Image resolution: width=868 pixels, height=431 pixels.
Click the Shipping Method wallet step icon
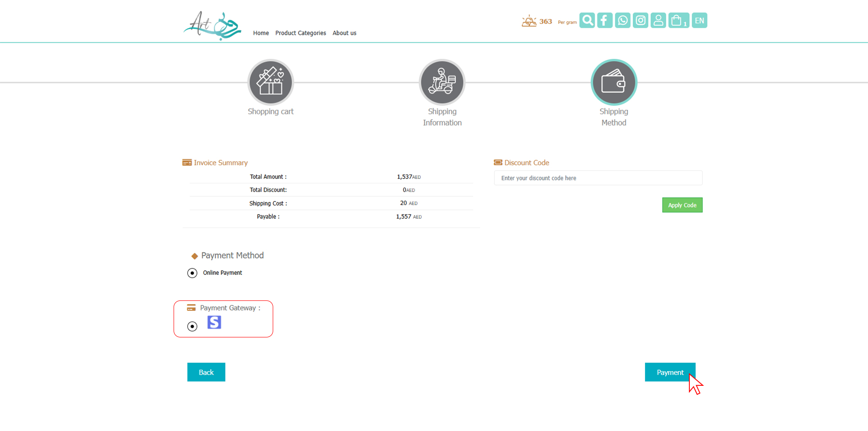click(x=614, y=83)
